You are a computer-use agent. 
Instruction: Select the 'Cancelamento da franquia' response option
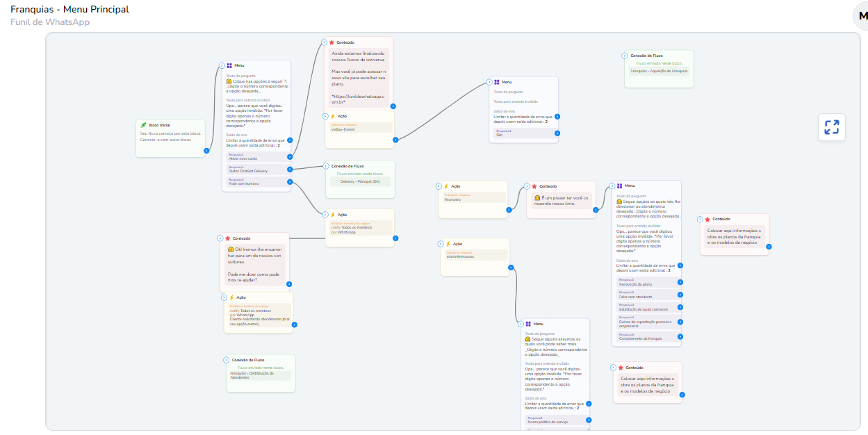[646, 337]
